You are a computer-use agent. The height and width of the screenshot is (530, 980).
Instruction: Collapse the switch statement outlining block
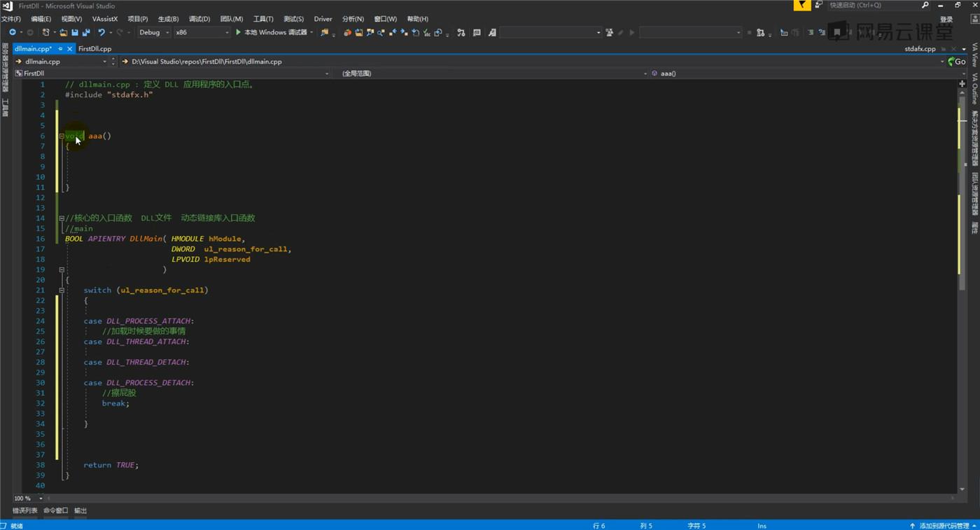click(x=62, y=290)
